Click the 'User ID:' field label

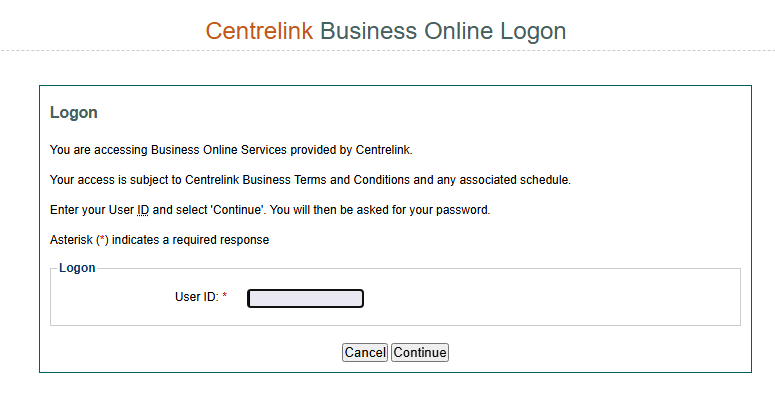(x=196, y=298)
